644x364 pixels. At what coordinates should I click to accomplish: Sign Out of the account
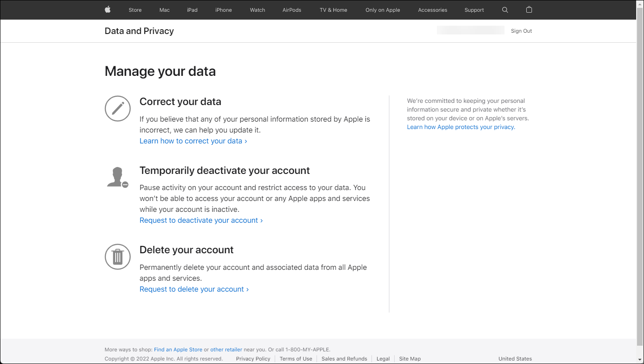click(521, 31)
